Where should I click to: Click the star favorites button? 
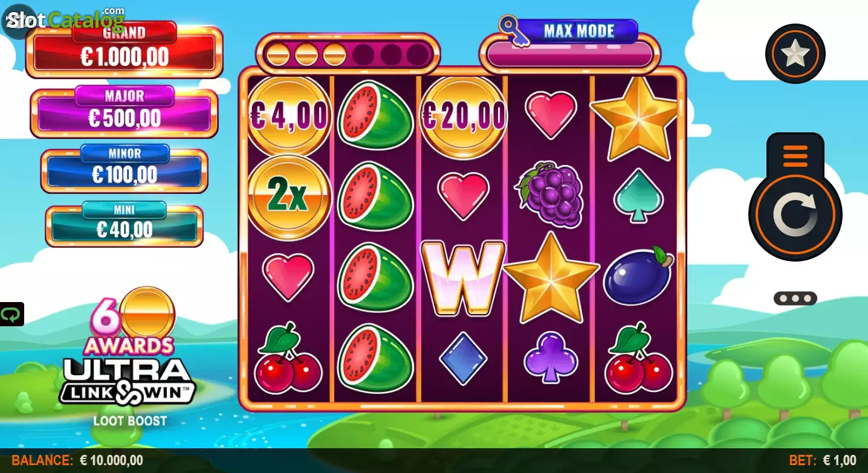tap(795, 54)
